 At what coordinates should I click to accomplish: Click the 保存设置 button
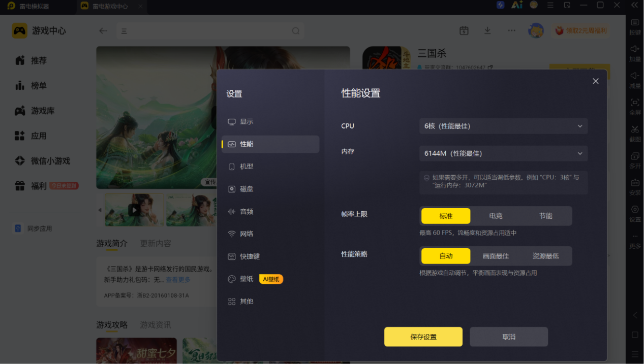click(423, 337)
